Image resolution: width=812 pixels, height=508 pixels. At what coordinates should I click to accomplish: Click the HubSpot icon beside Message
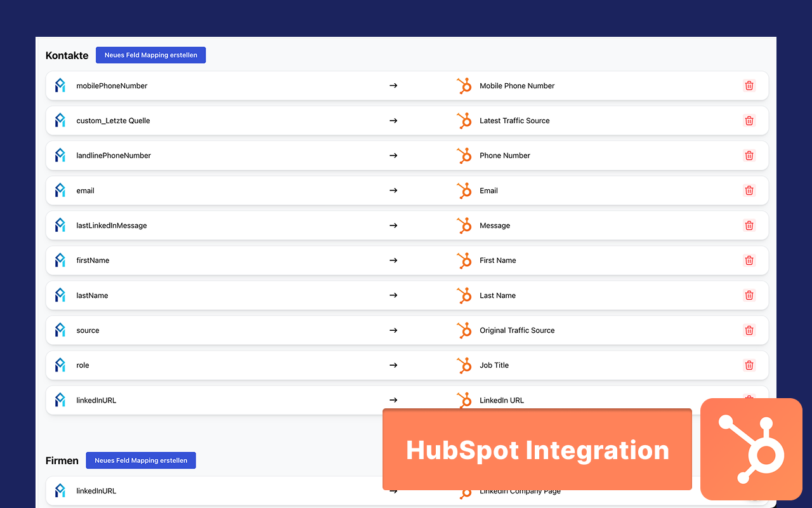coord(464,225)
